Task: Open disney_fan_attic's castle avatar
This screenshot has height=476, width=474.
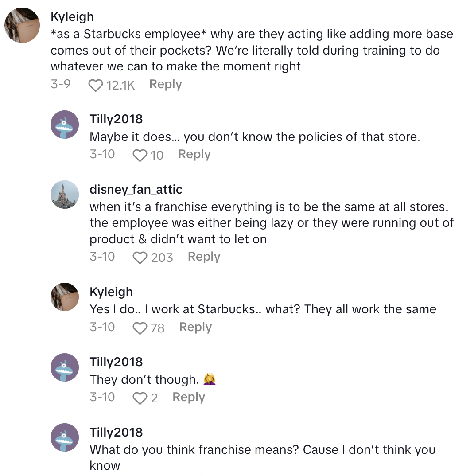Action: tap(65, 195)
